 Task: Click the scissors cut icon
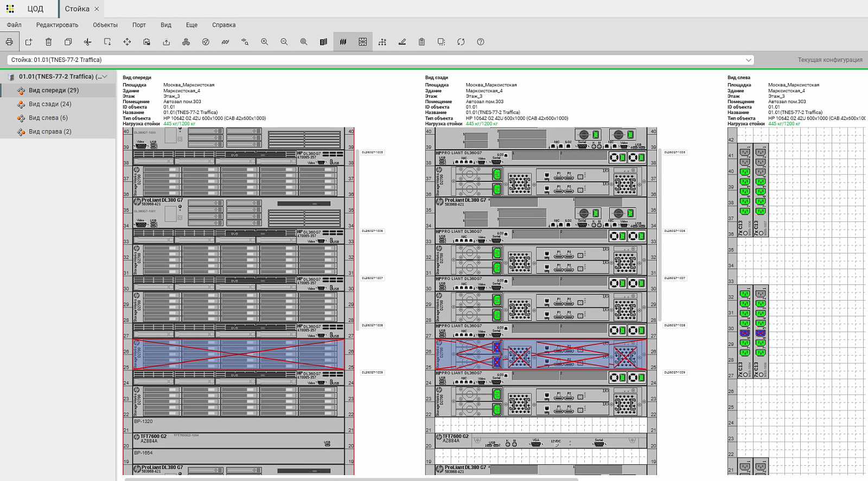(87, 42)
